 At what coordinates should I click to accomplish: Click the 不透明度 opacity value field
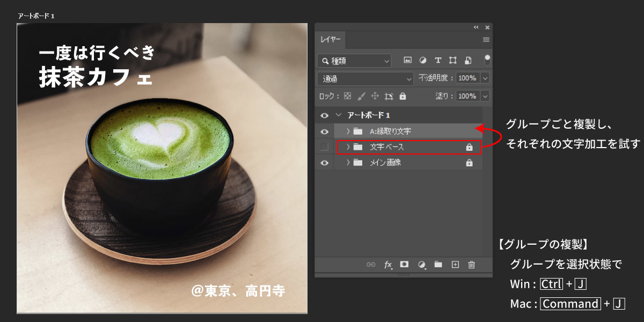468,78
